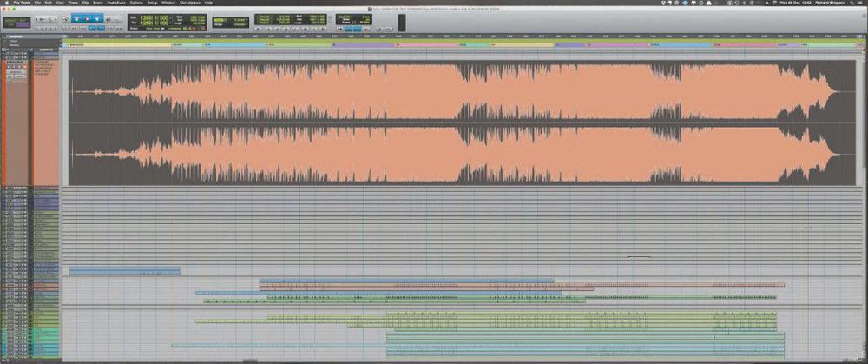Click the orange stereo track's name plate
The width and height of the screenshot is (868, 364).
[17, 63]
